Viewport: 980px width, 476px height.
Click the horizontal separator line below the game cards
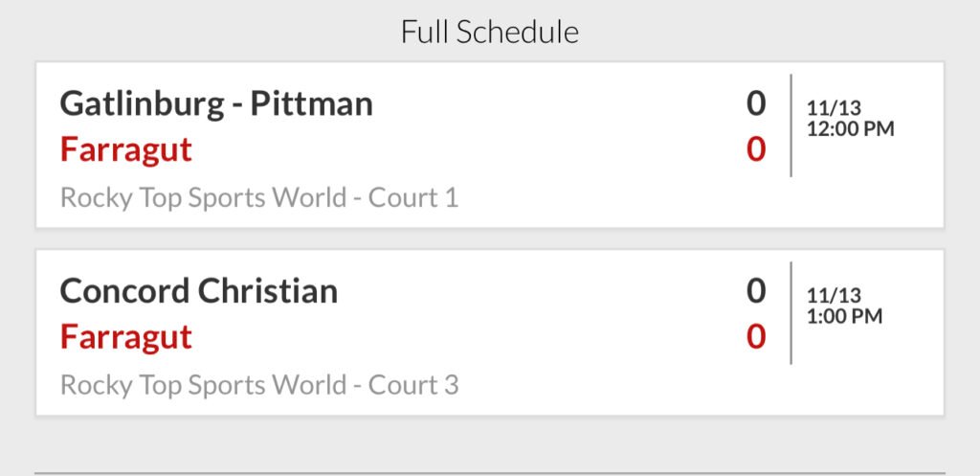click(x=489, y=472)
